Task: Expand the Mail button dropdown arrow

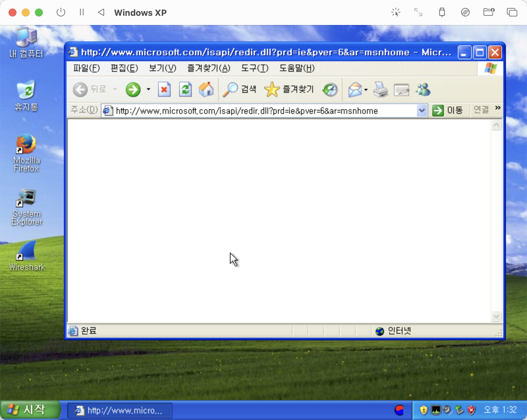Action: 366,90
